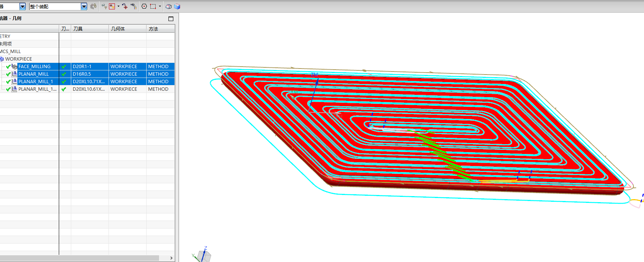Open the cut-off filter dropdown at left of toolbar

(23, 6)
